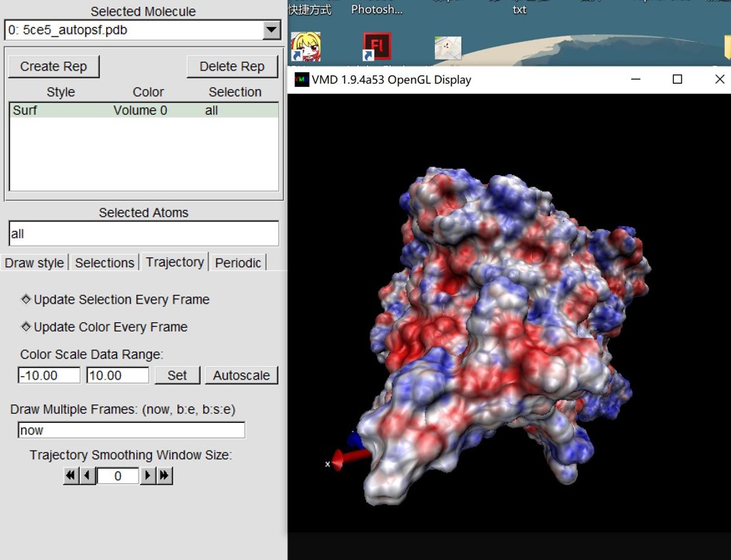Click the color scale maximum field 10.00
731x560 pixels.
(118, 376)
